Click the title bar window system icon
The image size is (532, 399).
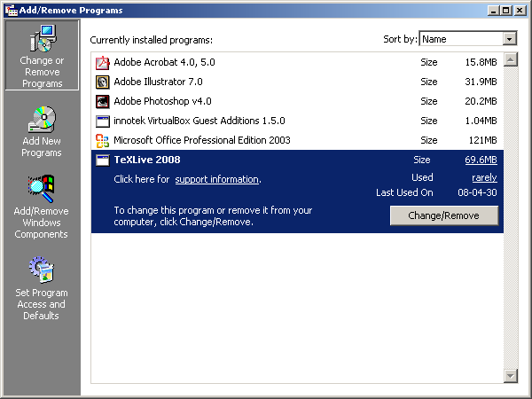pos(11,10)
